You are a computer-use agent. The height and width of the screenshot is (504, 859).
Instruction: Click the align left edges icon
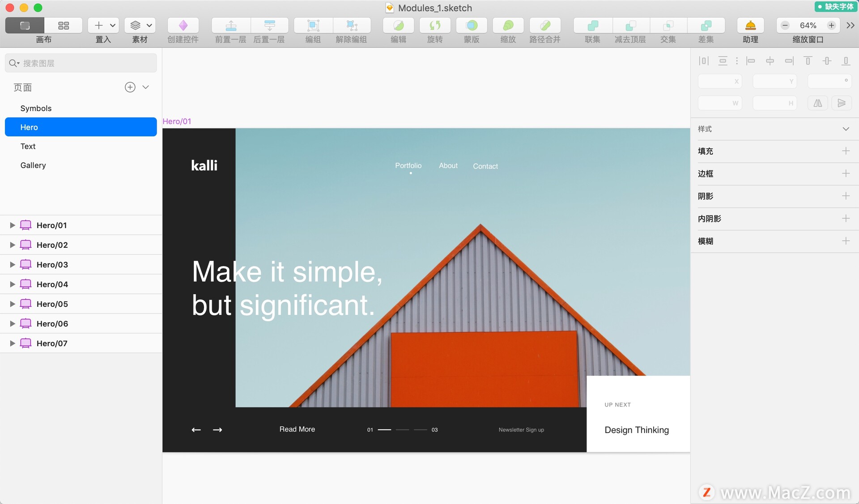tap(751, 61)
